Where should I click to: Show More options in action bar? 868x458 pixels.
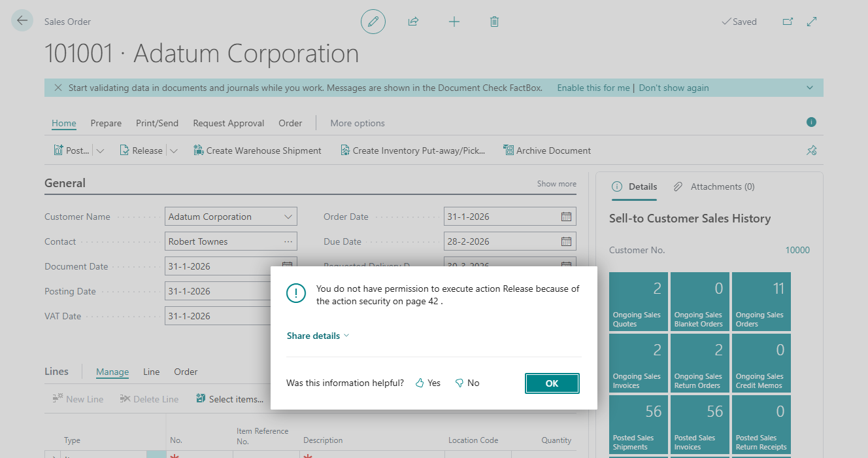click(358, 123)
